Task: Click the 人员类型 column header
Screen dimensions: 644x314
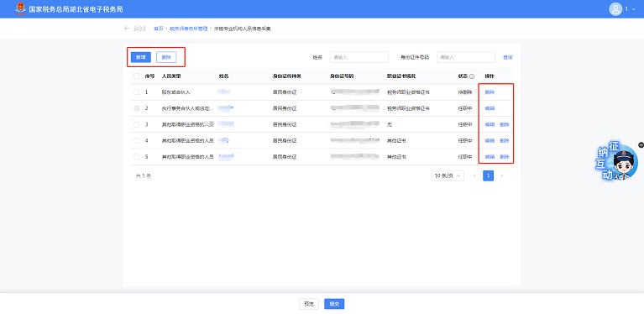Action: [x=171, y=76]
